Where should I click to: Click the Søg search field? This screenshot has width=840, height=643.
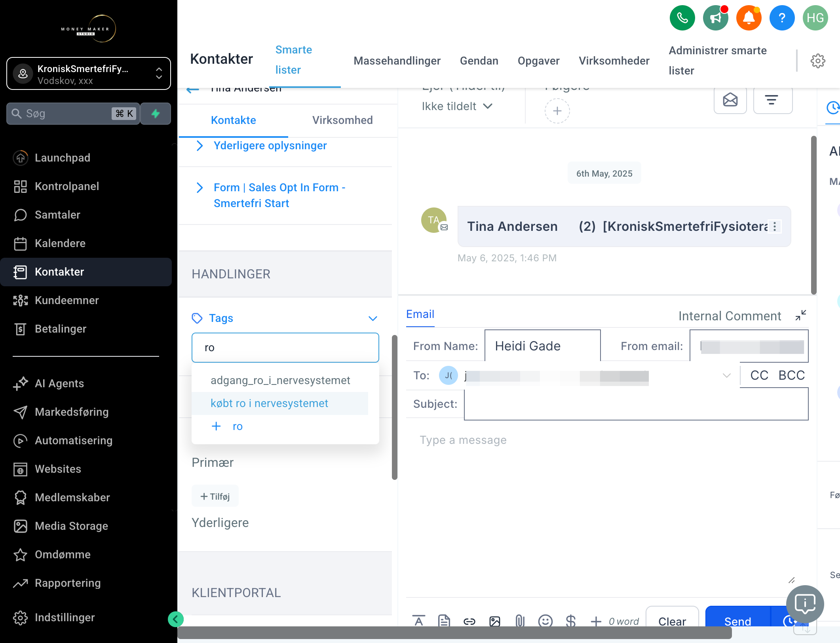pyautogui.click(x=73, y=114)
